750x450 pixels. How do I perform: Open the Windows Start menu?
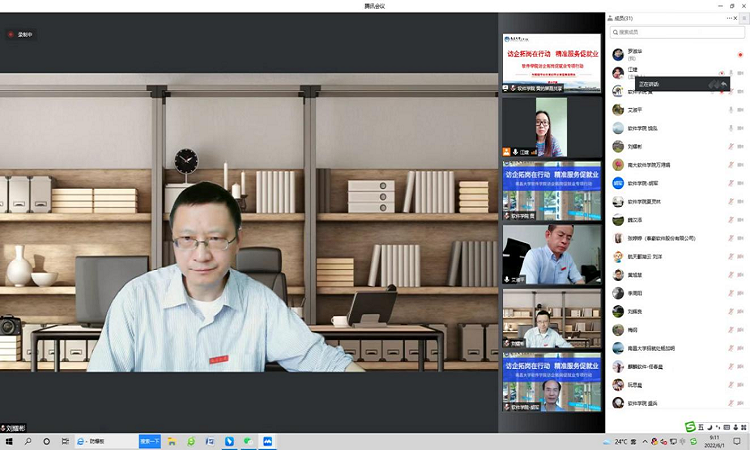coord(9,441)
